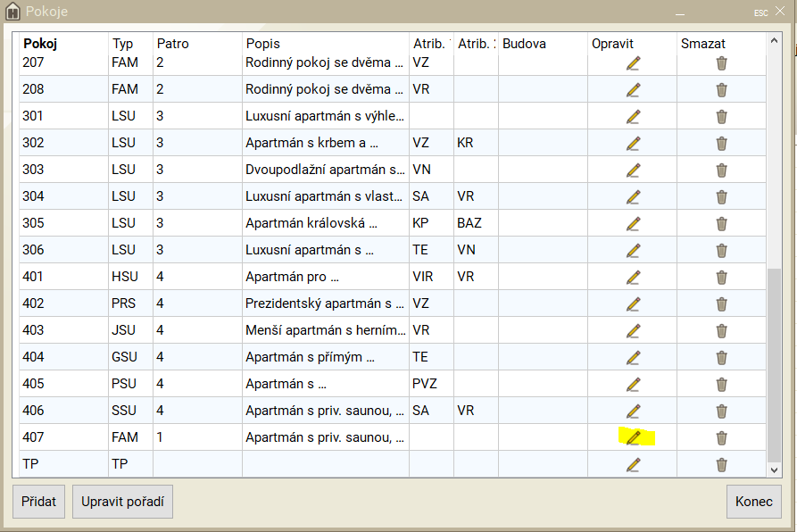The image size is (797, 532).
Task: Edit room 407 using the highlighted pencil icon
Action: [x=633, y=437]
